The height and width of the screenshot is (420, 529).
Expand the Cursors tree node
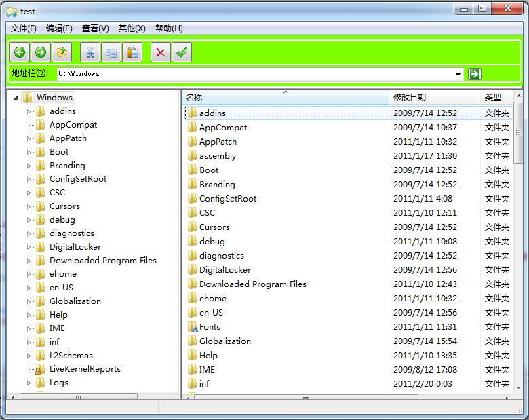(28, 206)
